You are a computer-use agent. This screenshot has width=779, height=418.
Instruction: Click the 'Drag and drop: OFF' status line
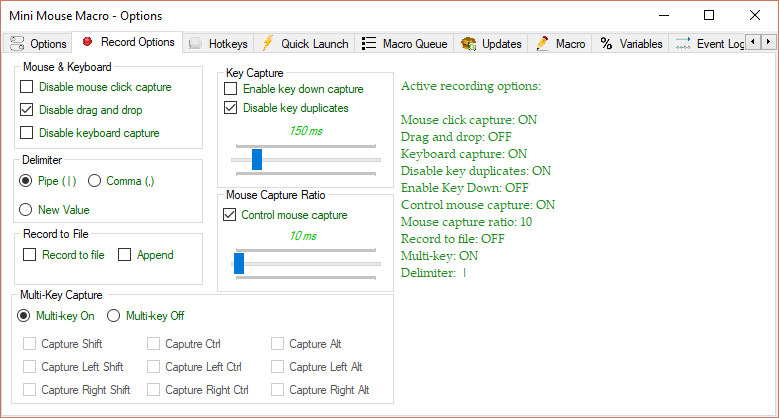(456, 137)
